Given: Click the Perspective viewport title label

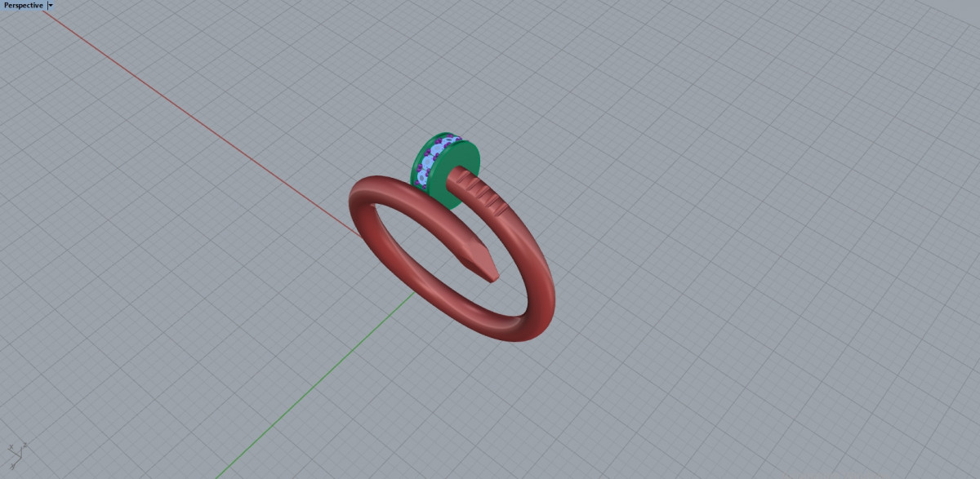Looking at the screenshot, I should tap(23, 5).
